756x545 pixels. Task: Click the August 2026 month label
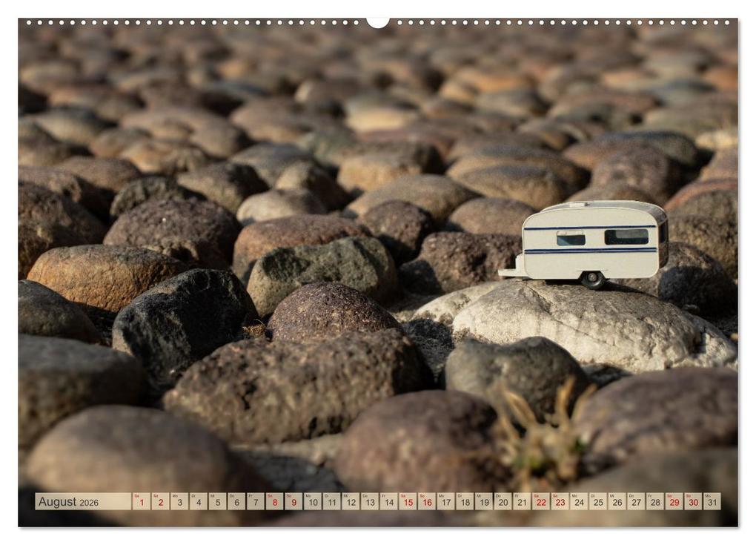coord(68,502)
